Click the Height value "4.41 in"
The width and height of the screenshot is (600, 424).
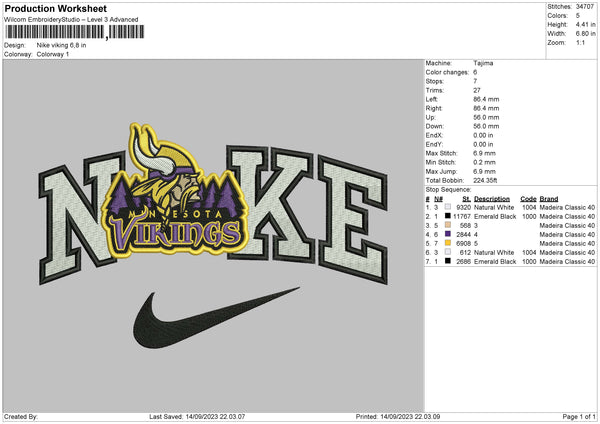click(585, 24)
